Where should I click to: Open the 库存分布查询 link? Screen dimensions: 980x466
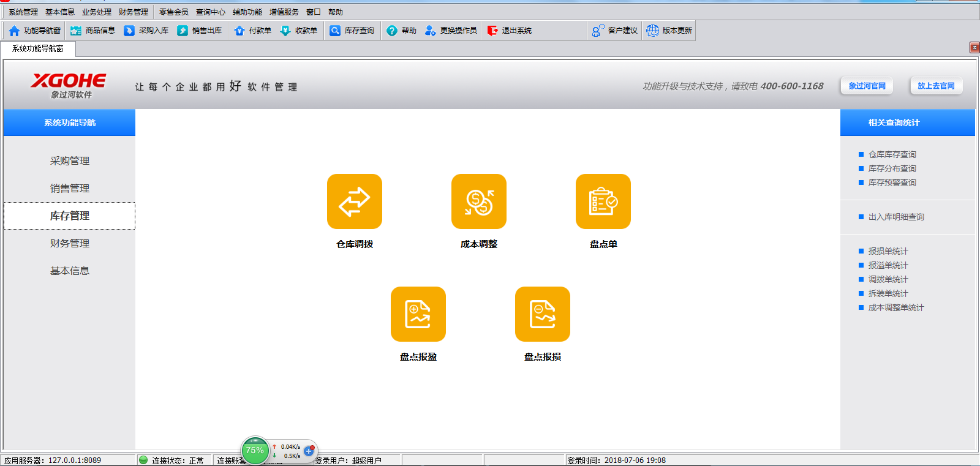pos(892,169)
